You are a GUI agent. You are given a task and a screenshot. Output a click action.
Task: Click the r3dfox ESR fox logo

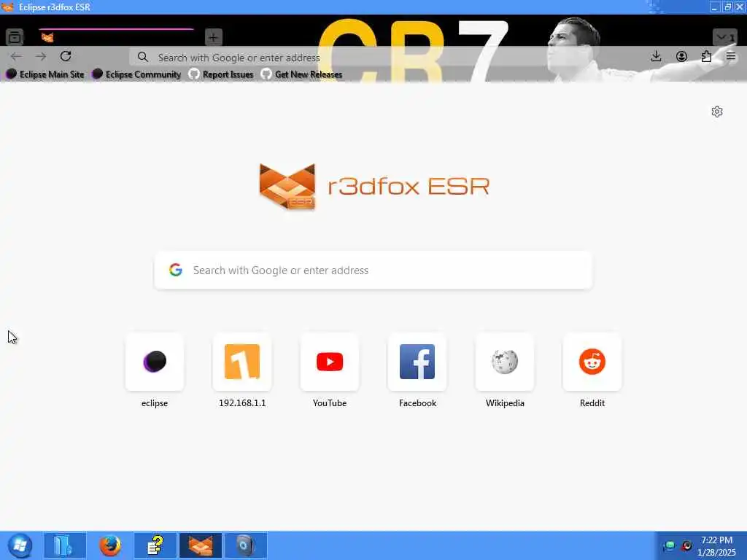click(x=287, y=186)
